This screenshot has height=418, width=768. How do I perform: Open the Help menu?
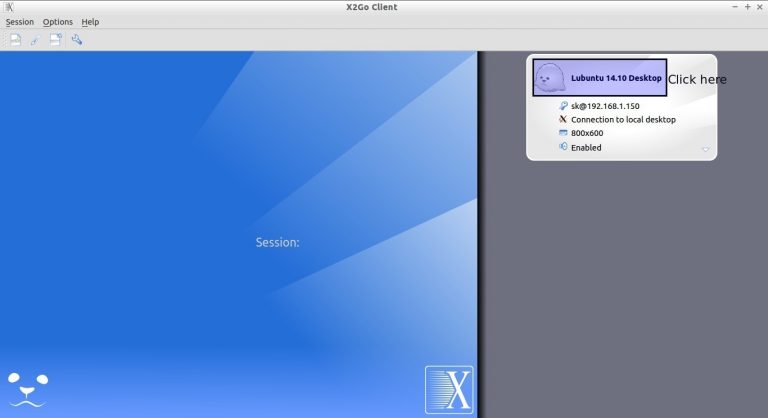[x=90, y=22]
